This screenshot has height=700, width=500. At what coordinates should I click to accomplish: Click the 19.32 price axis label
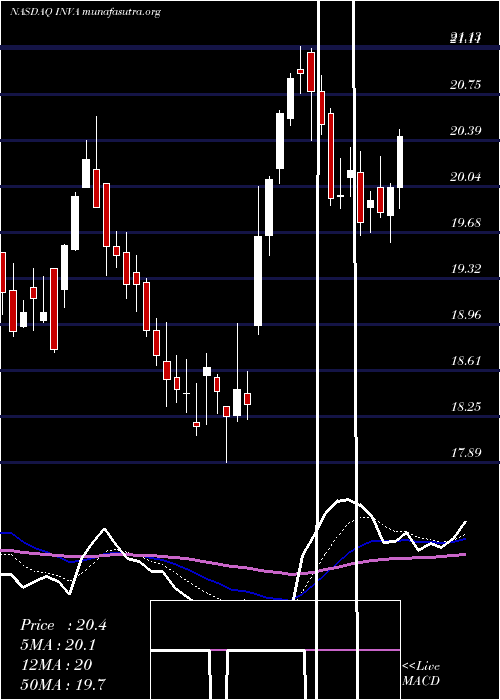click(466, 269)
